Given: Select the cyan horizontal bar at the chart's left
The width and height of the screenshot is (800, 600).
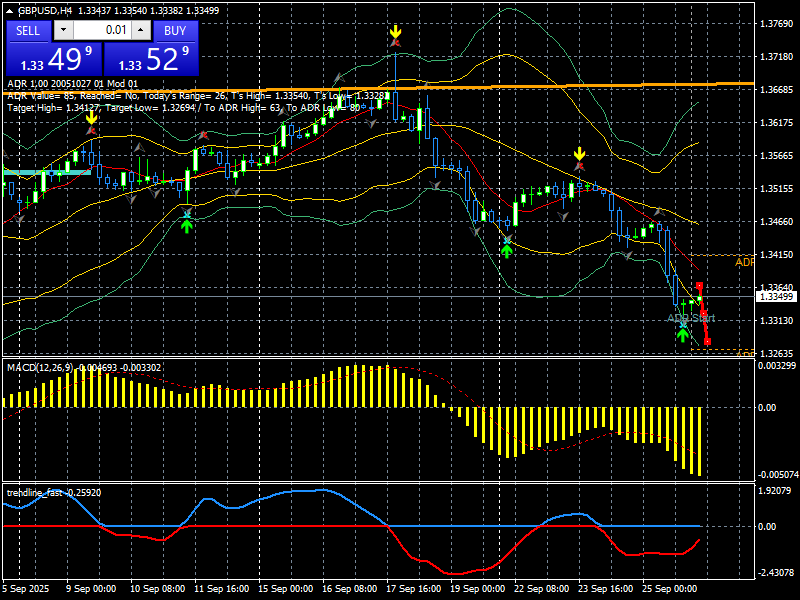Looking at the screenshot, I should (x=47, y=172).
